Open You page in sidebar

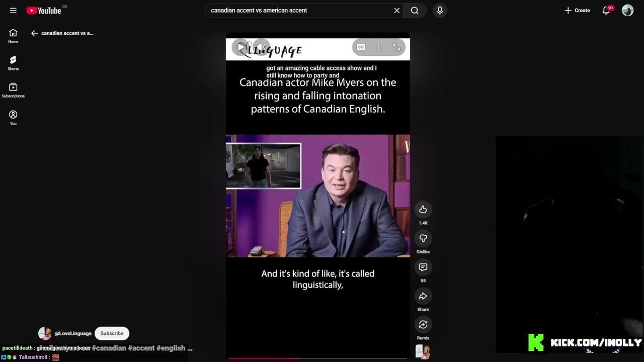click(13, 118)
